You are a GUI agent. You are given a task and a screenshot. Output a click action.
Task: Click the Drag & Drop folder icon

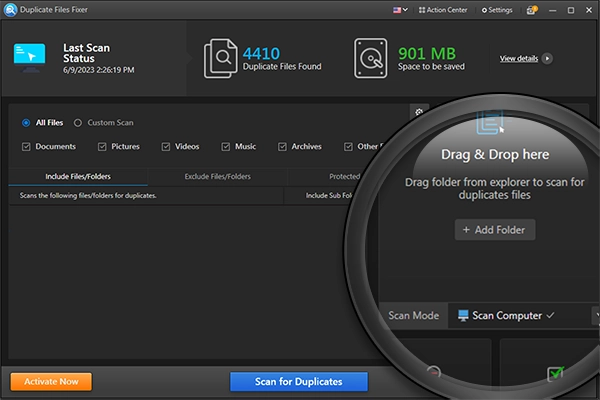(492, 122)
